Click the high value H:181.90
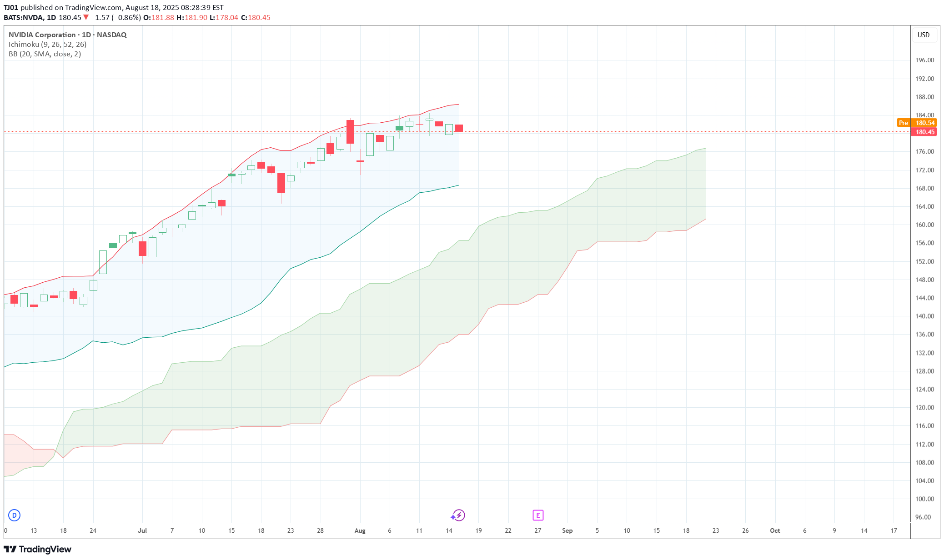Screen dimensions: 944x560 coord(192,18)
